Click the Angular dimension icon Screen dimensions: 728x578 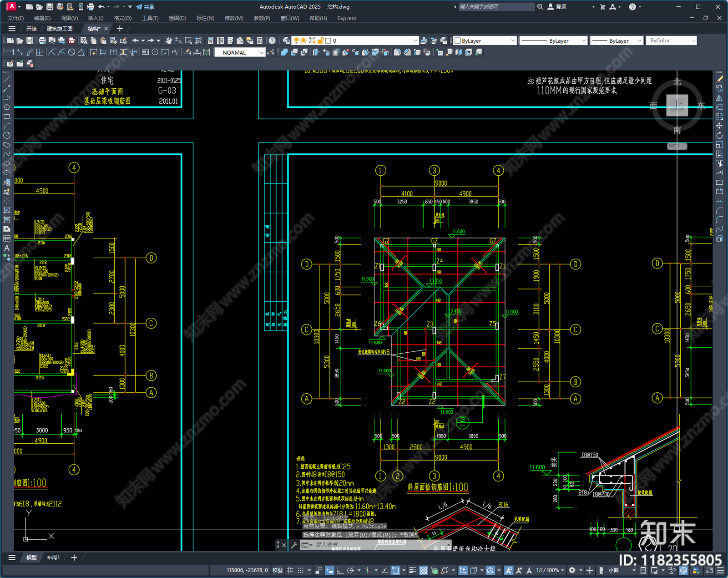tap(81, 52)
